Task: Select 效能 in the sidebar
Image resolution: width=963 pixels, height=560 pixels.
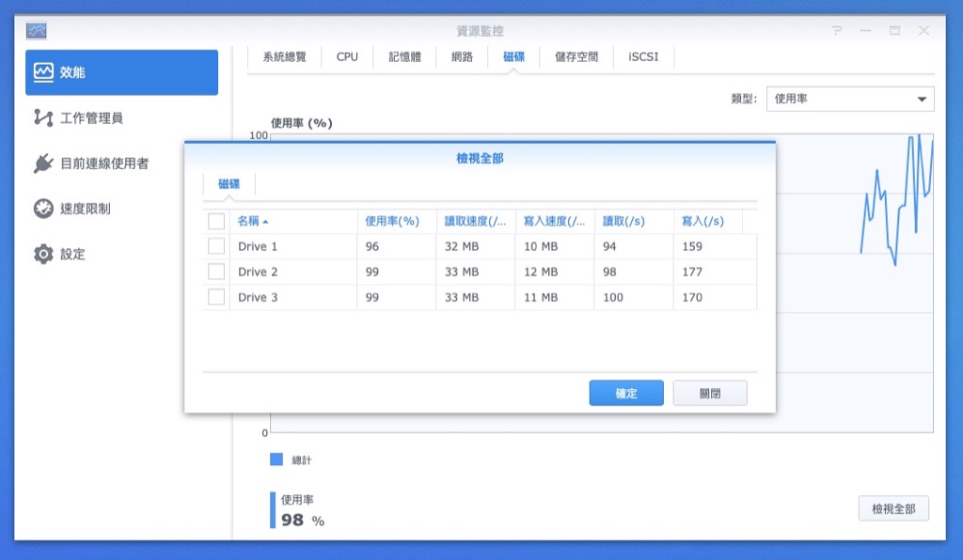Action: [x=121, y=72]
